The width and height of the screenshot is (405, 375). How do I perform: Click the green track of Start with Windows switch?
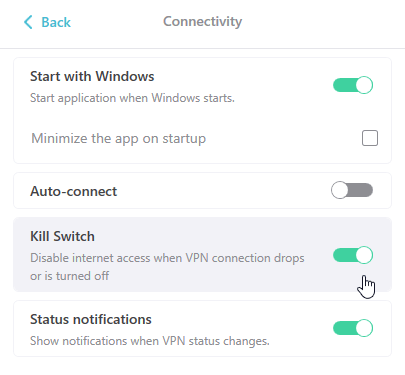click(344, 85)
